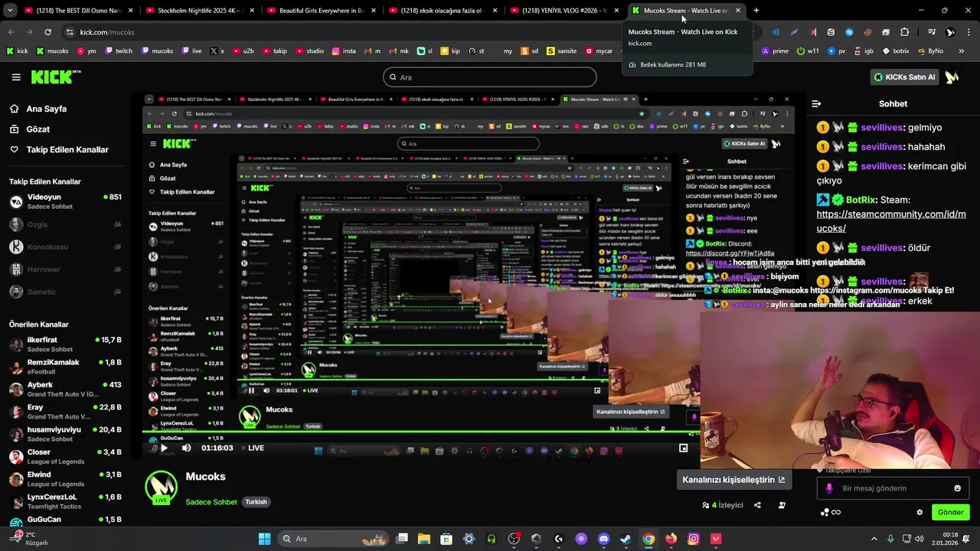This screenshot has width=980, height=551.
Task: Click the share icon under the stream
Action: [x=757, y=505]
